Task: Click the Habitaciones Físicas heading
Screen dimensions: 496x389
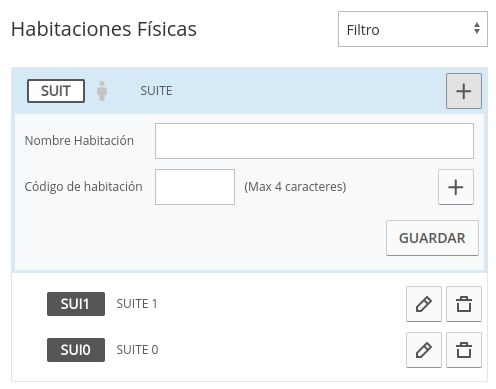Action: [104, 29]
